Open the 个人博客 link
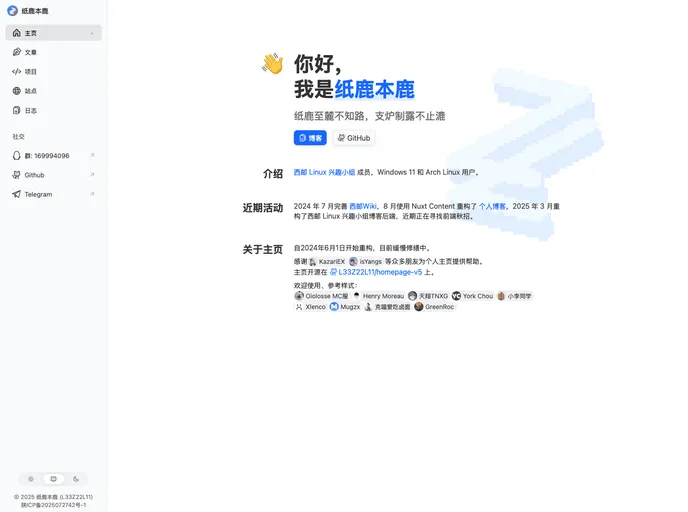Viewport: 688px width, 512px height. 492,206
